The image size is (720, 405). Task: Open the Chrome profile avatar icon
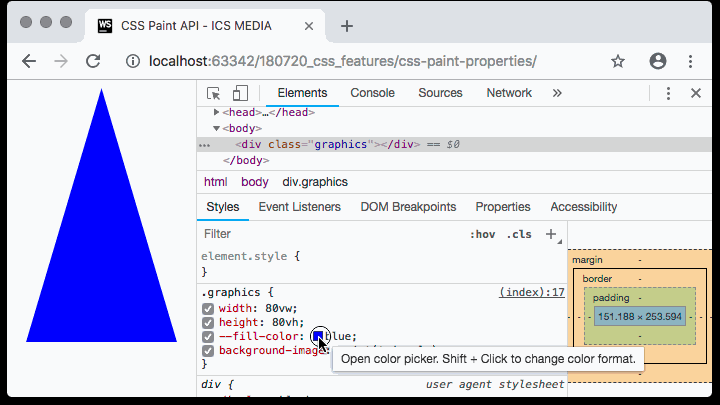coord(657,61)
